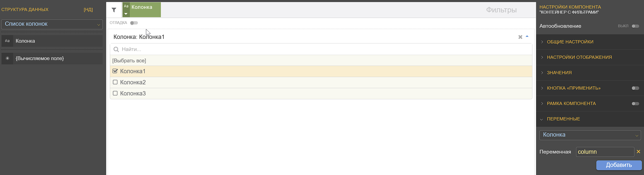The width and height of the screenshot is (644, 175).
Task: Click the Найти search field
Action: pyautogui.click(x=321, y=49)
